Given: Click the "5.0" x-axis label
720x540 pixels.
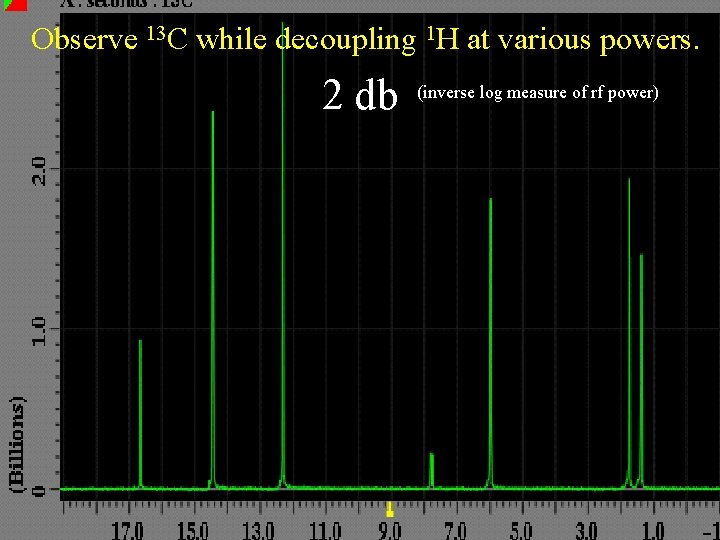Looking at the screenshot, I should coord(521,532).
